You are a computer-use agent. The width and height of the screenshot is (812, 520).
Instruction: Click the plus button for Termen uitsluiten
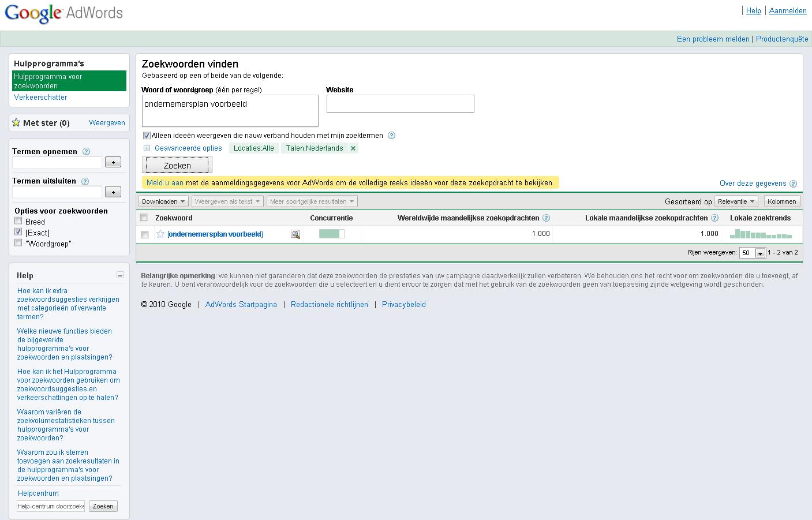(113, 192)
